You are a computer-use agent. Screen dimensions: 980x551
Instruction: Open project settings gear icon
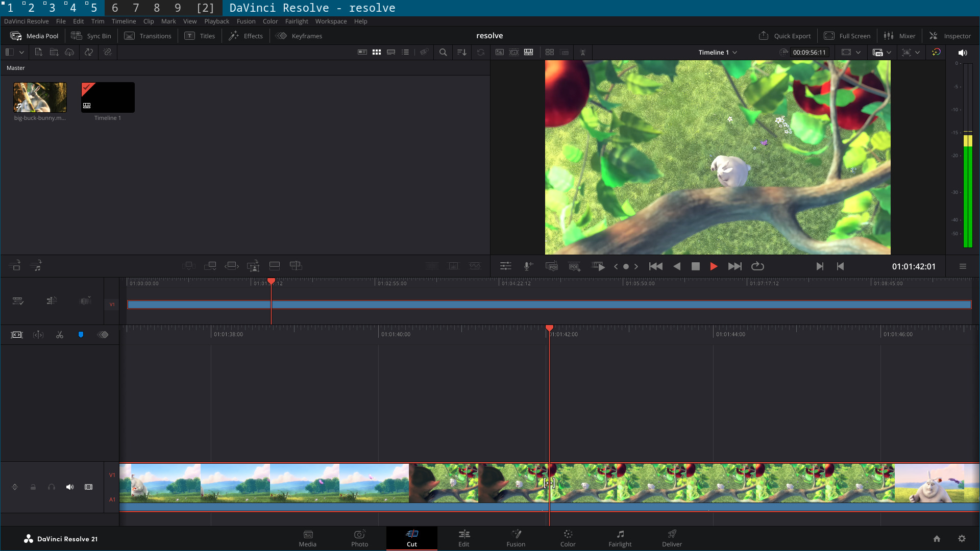(x=962, y=539)
